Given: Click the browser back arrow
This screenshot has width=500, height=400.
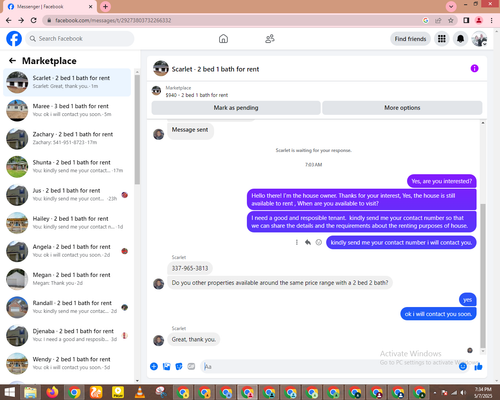Looking at the screenshot, I should click(x=9, y=20).
